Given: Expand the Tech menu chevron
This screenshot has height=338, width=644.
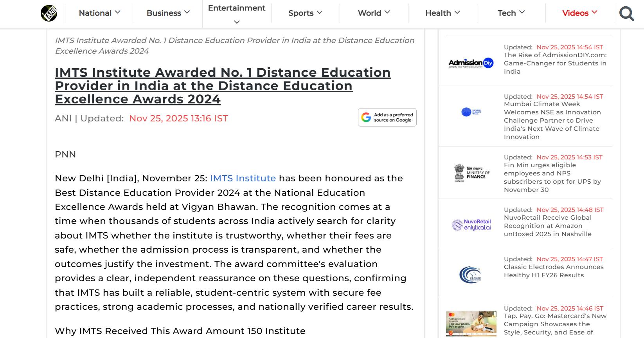Looking at the screenshot, I should coord(522,13).
